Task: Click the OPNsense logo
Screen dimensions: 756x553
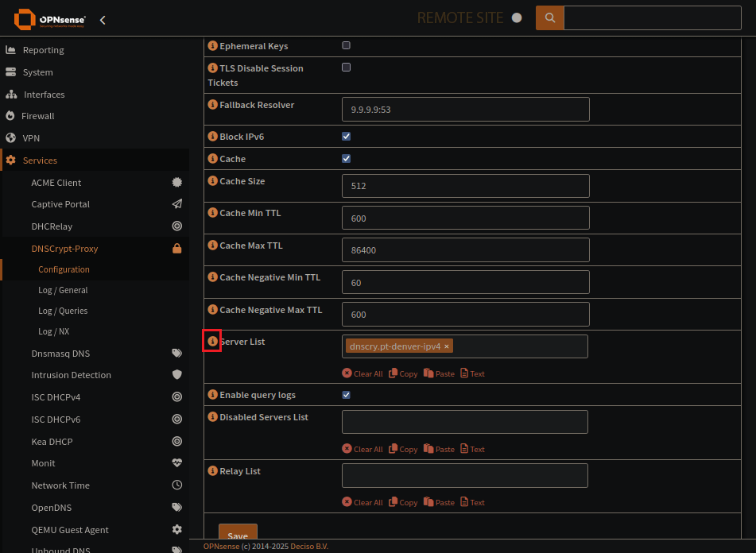Action: (49, 19)
